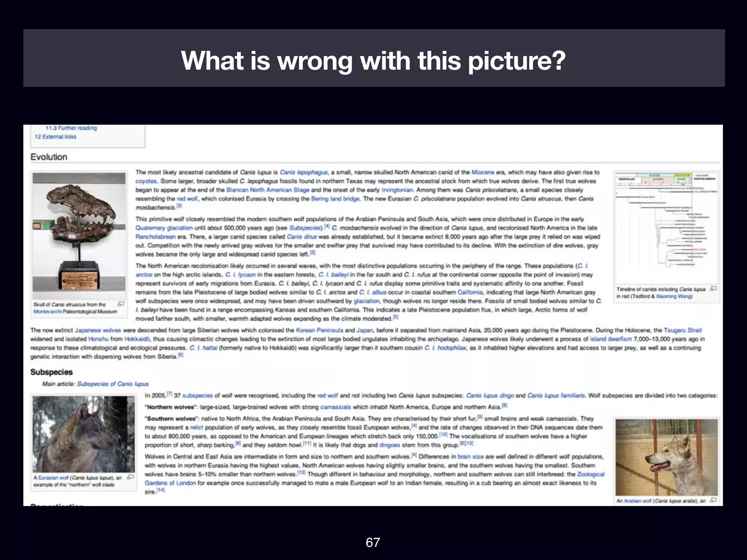Click enlarge icon under Eurasian wolf photo
Image resolution: width=747 pixels, height=560 pixels.
tap(130, 477)
